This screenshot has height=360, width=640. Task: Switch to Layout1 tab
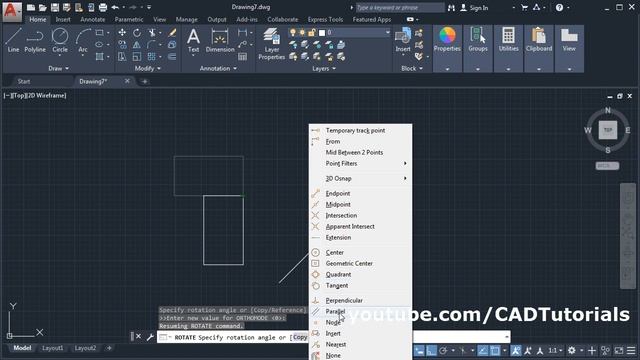pos(53,348)
